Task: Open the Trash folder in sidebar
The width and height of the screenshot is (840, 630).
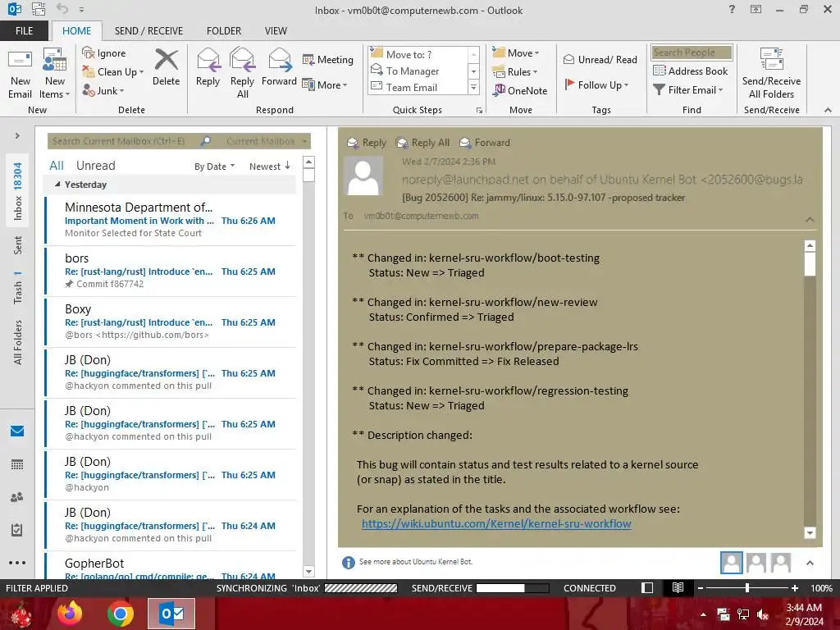Action: click(18, 288)
